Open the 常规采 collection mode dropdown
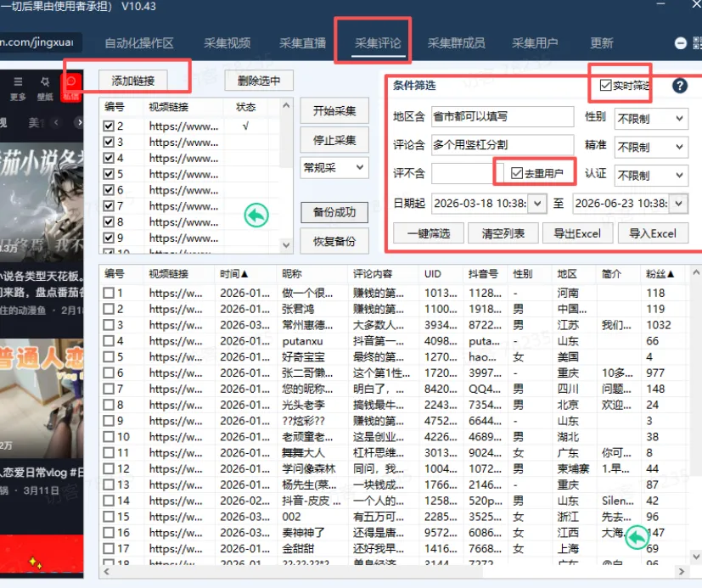702x588 pixels. [333, 168]
